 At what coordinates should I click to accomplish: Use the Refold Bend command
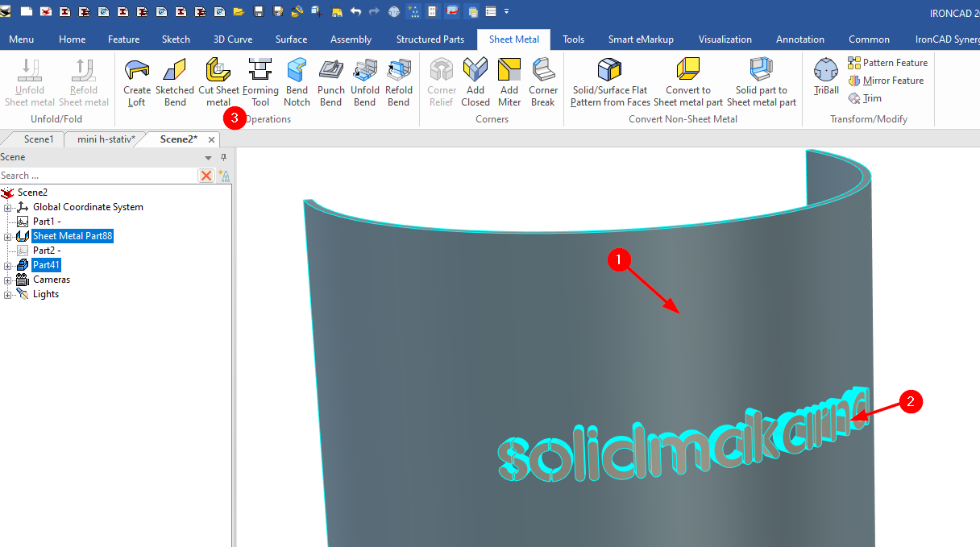(398, 83)
